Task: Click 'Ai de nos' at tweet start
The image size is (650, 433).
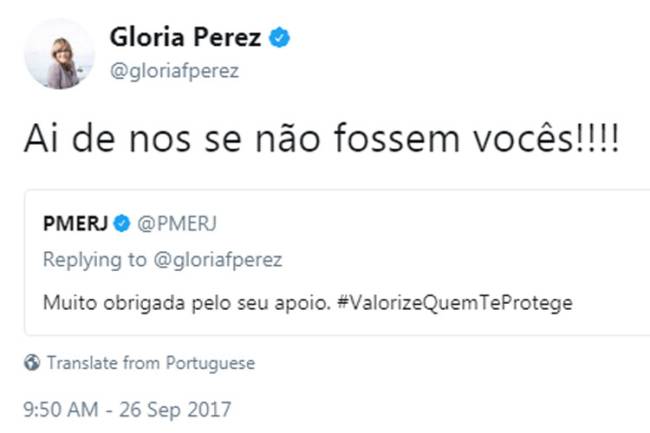Action: [x=91, y=140]
